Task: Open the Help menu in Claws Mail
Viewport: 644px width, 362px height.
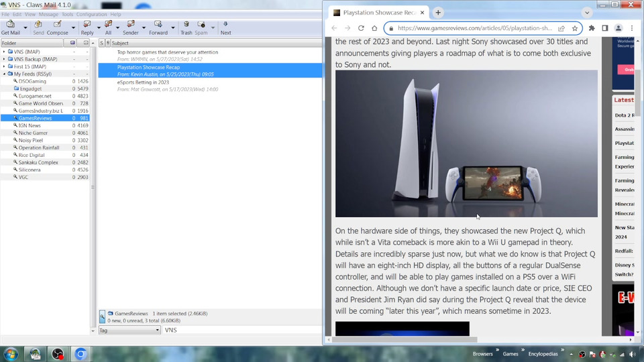Action: tap(115, 14)
